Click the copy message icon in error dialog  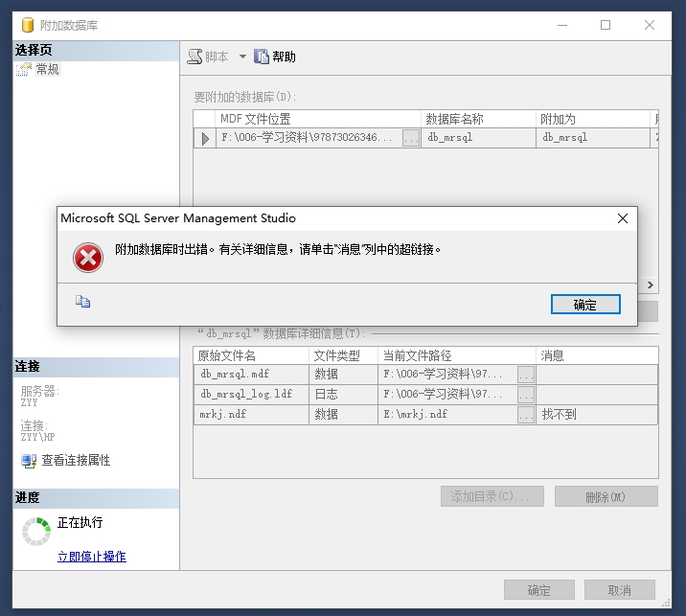pyautogui.click(x=82, y=302)
